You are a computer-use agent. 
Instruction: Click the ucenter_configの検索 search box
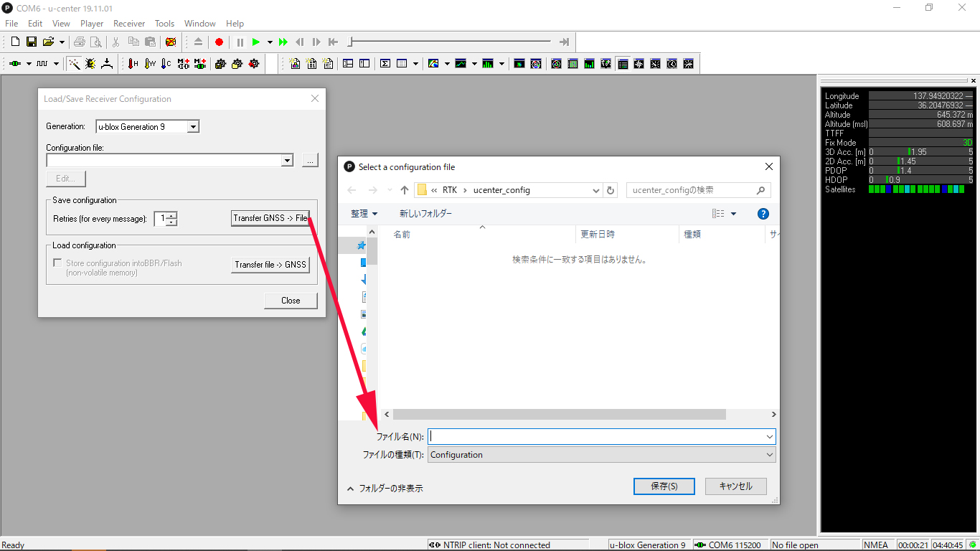pos(698,190)
